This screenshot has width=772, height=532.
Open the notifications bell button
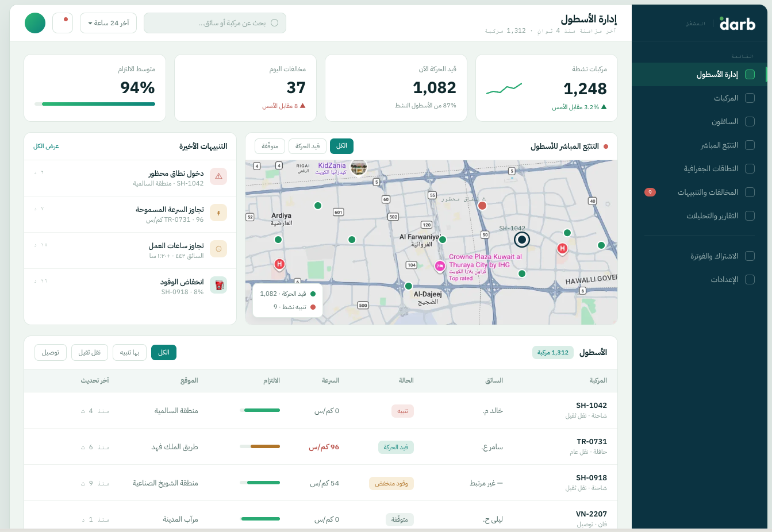pyautogui.click(x=63, y=23)
